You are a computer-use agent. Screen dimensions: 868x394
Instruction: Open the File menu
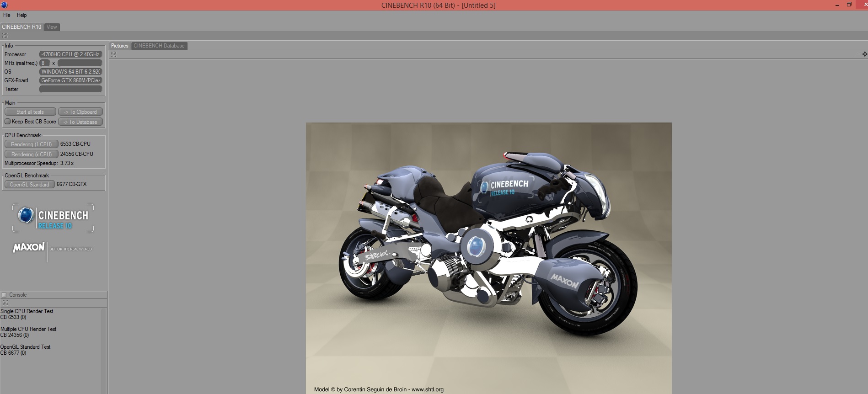(x=6, y=15)
